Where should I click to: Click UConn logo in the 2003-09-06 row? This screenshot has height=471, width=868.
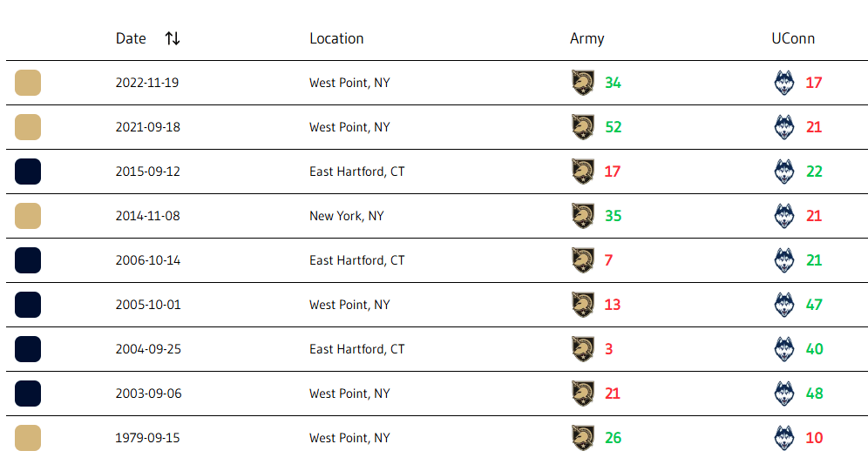[x=783, y=394]
